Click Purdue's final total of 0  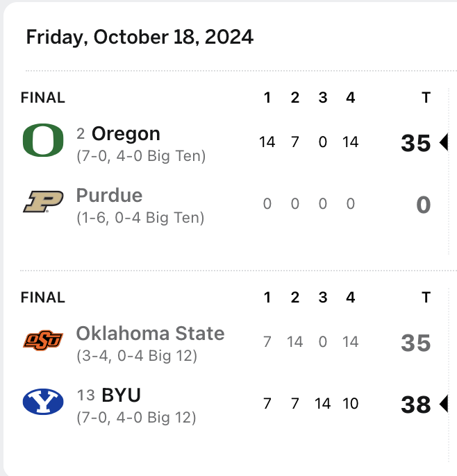tap(424, 205)
